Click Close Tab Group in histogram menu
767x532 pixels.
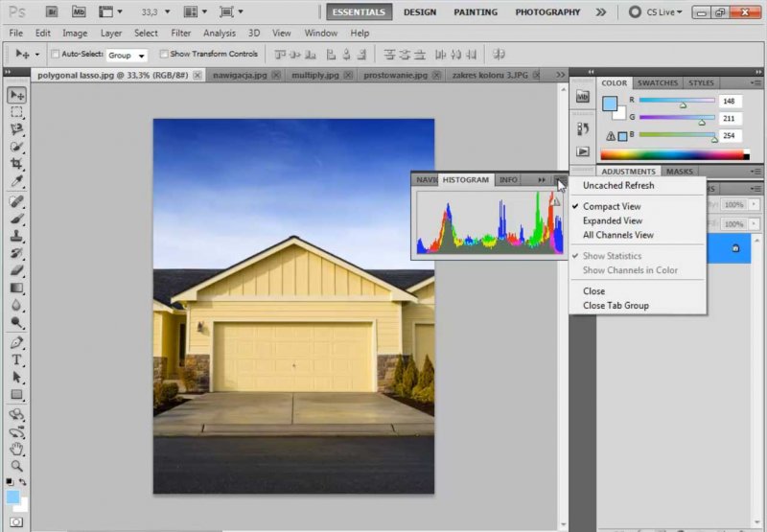tap(616, 306)
